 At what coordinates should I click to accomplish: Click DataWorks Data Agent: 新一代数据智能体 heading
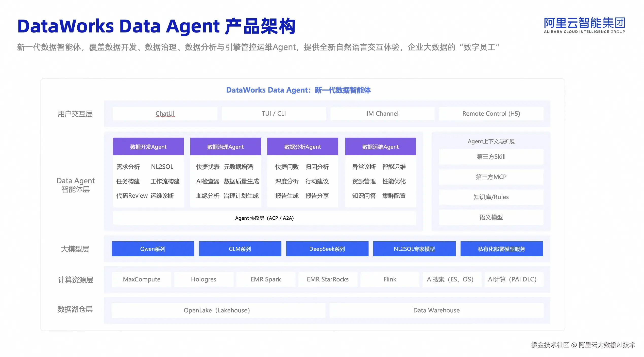(x=298, y=90)
